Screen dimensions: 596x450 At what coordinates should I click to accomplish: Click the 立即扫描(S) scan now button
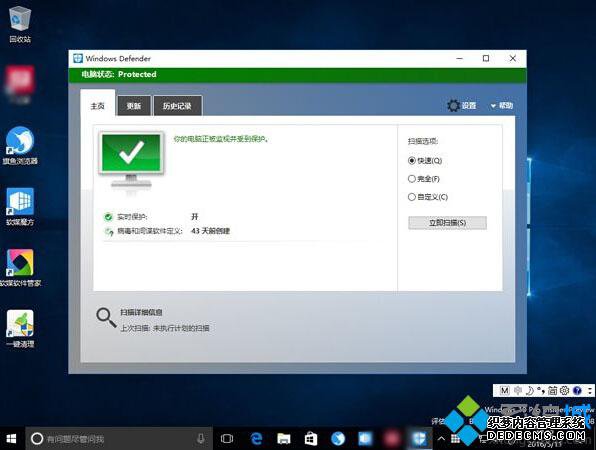pyautogui.click(x=447, y=223)
